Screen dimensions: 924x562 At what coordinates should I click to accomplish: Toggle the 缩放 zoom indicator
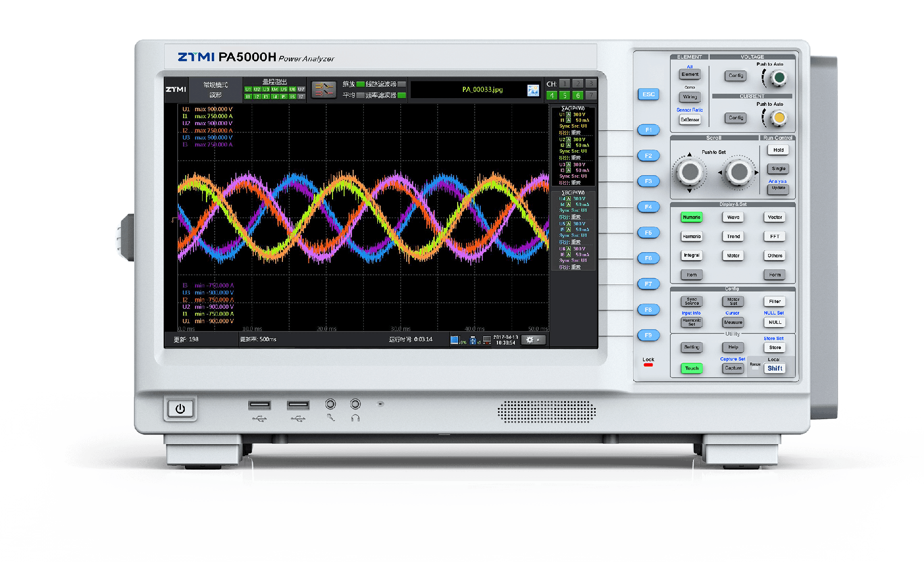[x=360, y=84]
